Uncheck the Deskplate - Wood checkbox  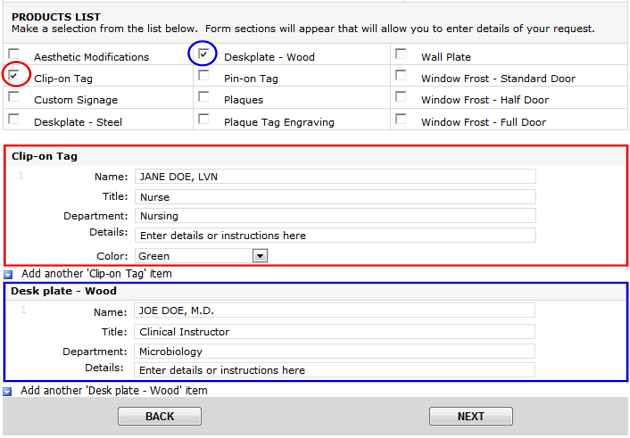tap(204, 54)
